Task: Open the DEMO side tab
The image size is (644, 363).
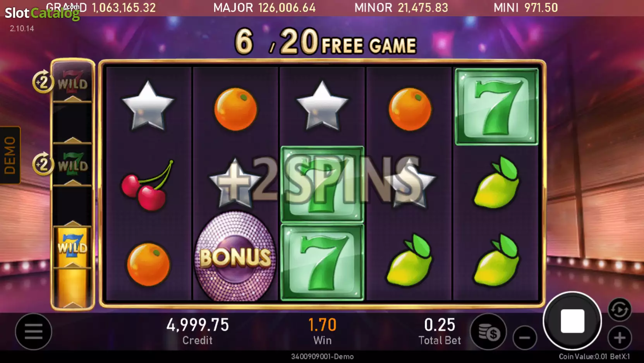Action: tap(10, 155)
